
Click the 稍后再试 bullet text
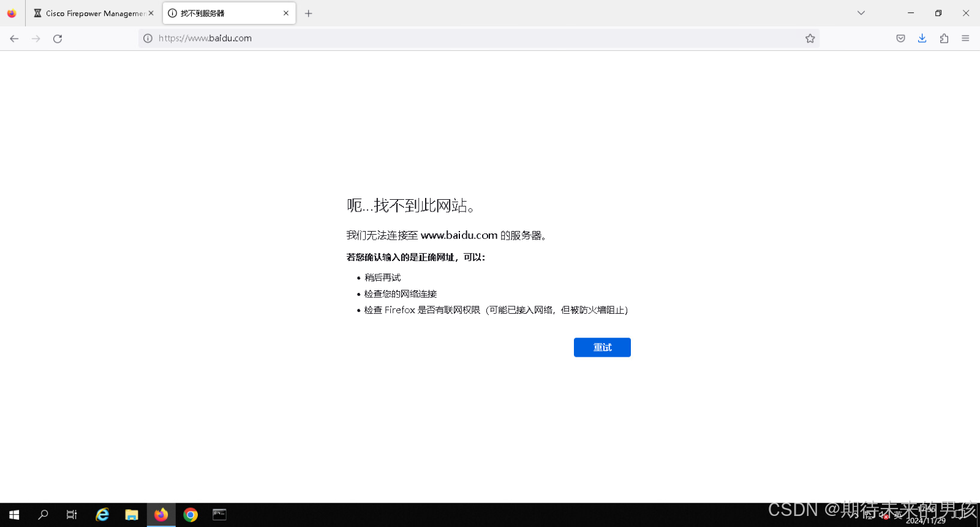[x=383, y=278]
